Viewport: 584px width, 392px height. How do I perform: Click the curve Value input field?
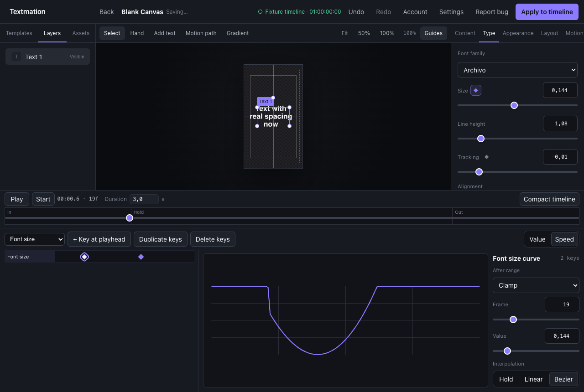pyautogui.click(x=562, y=336)
